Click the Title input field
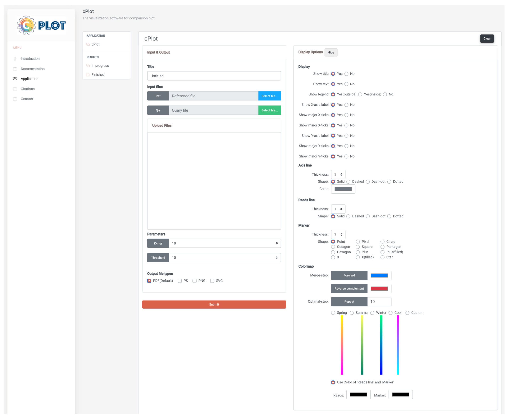Image resolution: width=508 pixels, height=420 pixels. (x=214, y=76)
